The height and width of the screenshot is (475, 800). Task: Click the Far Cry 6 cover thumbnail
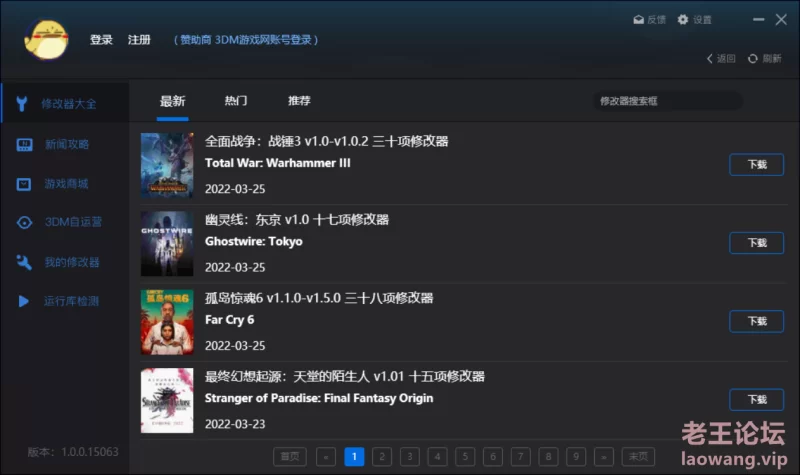click(167, 322)
